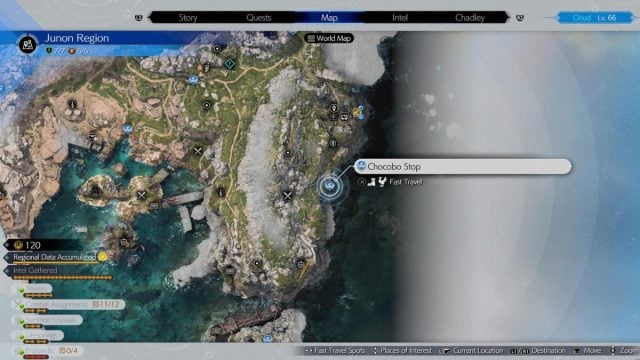The width and height of the screenshot is (640, 360).
Task: Click previous-tab shoulder icon left of Story
Action: 139,18
